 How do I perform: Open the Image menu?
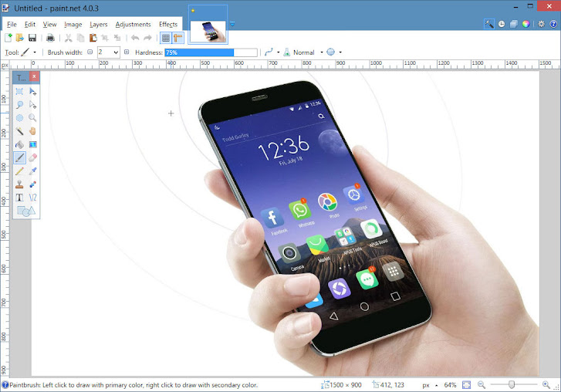pyautogui.click(x=73, y=25)
